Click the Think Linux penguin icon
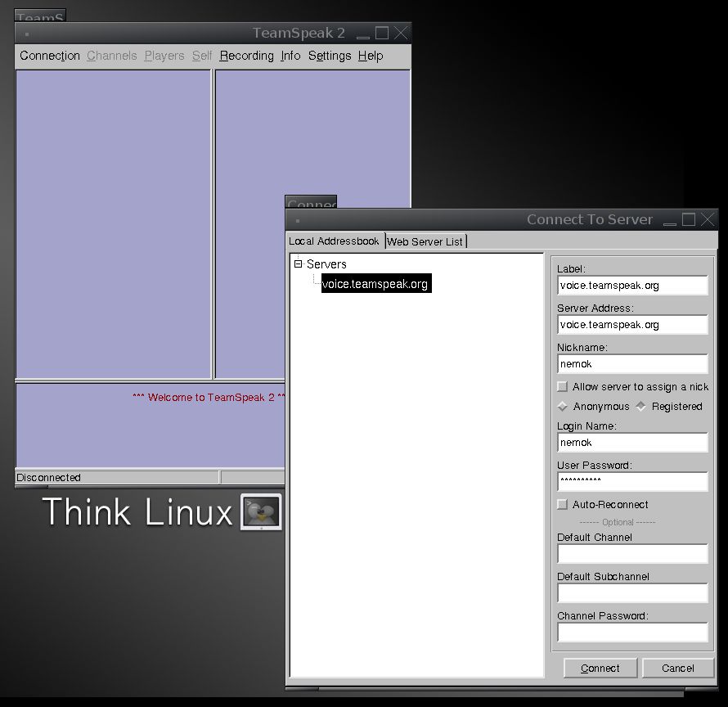The image size is (728, 707). [261, 512]
